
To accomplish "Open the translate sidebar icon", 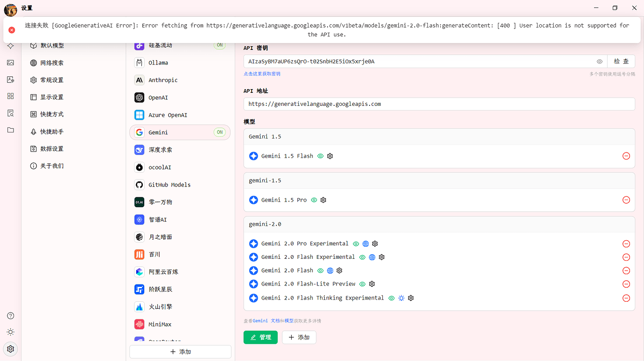I will point(10,79).
